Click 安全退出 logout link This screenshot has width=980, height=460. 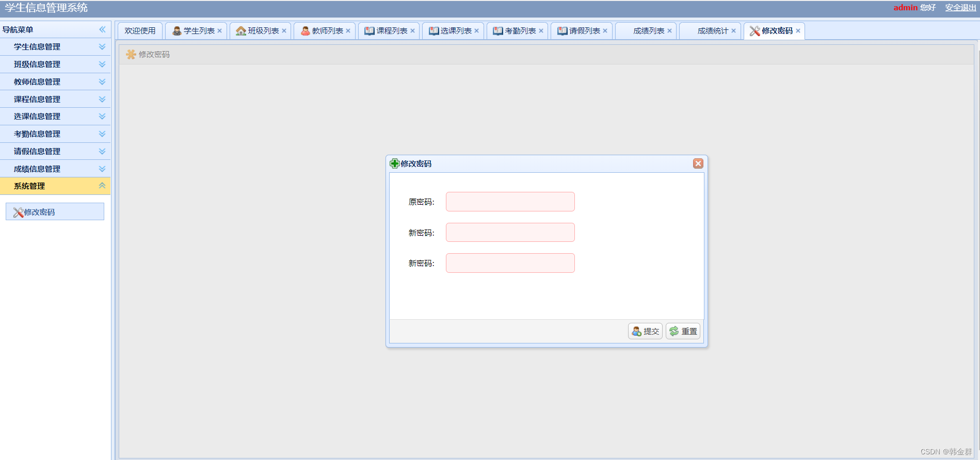(x=961, y=8)
